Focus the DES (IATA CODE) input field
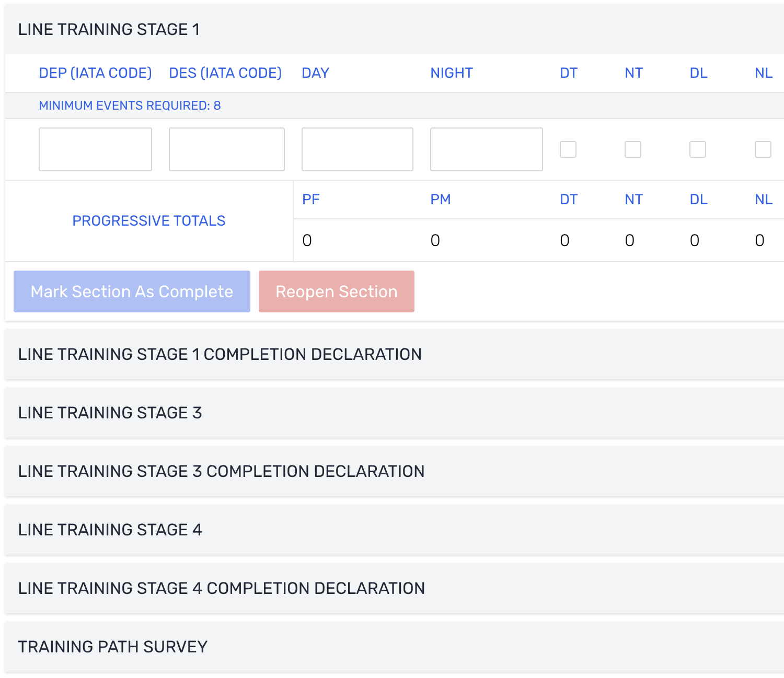This screenshot has width=784, height=678. coord(226,149)
